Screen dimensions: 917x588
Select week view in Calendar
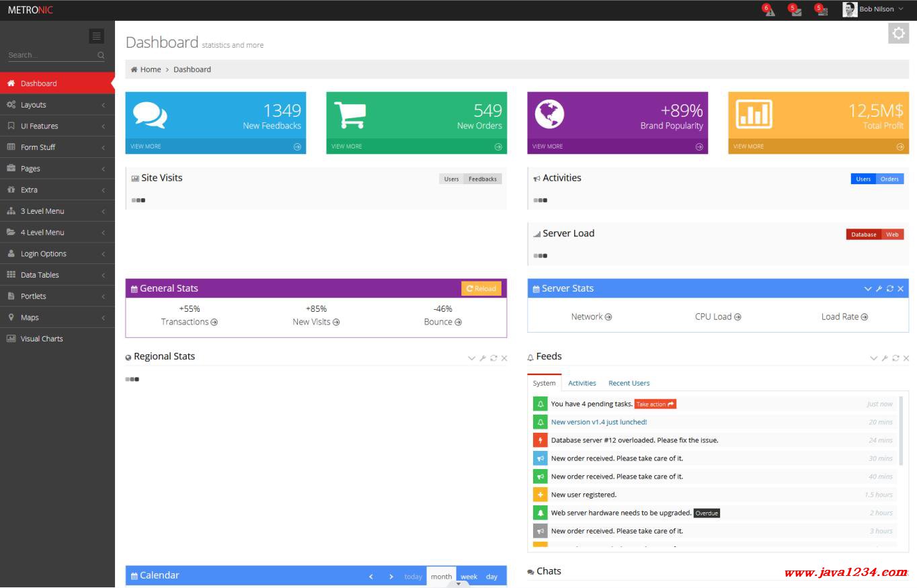469,577
